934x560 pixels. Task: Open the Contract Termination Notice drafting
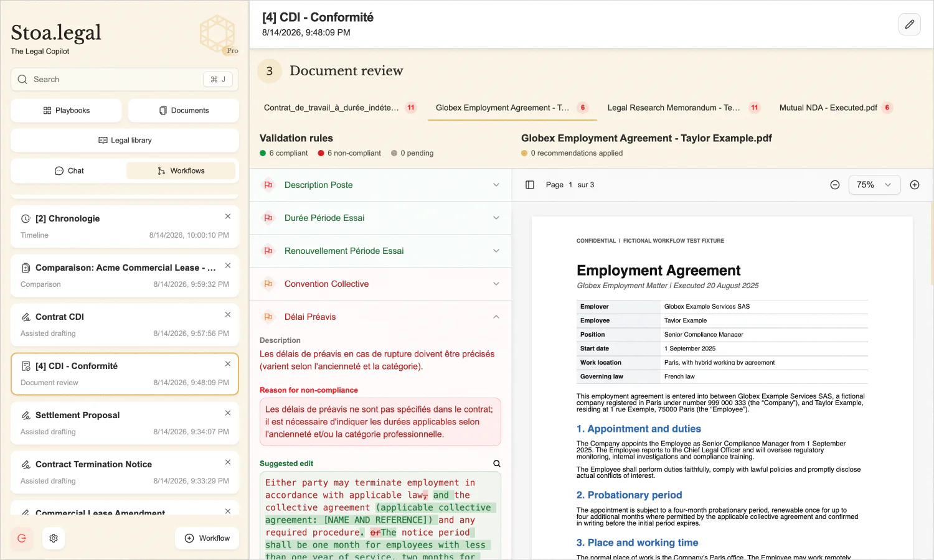(125, 472)
